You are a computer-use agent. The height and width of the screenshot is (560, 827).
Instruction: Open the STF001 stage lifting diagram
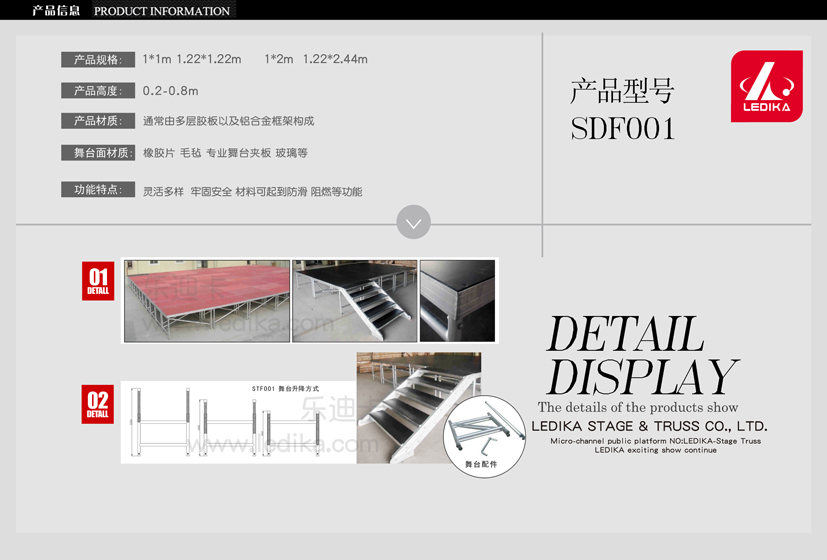[238, 422]
